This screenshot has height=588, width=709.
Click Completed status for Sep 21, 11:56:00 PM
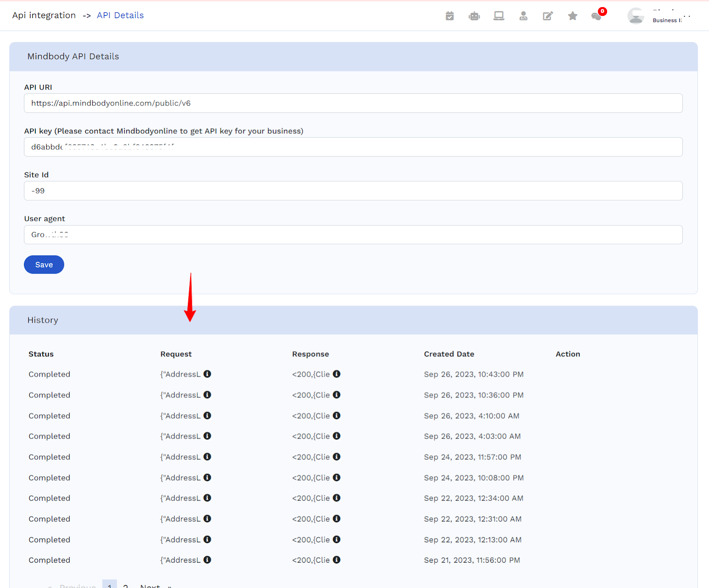[x=49, y=561]
